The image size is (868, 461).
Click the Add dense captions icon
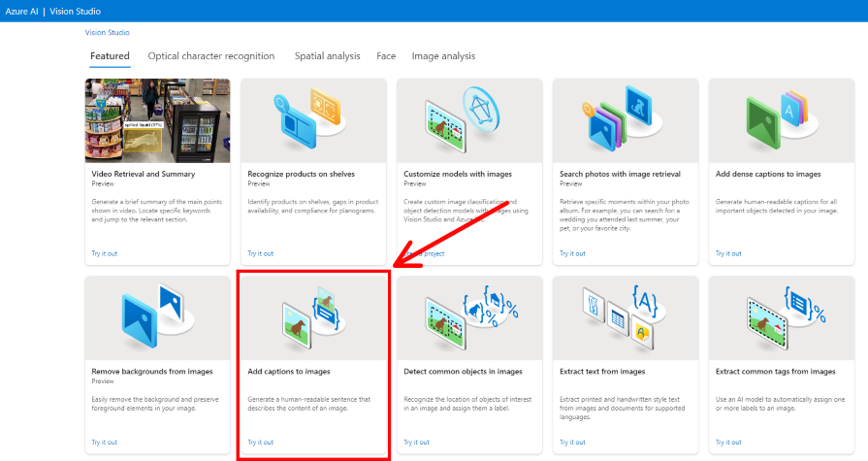click(x=782, y=120)
